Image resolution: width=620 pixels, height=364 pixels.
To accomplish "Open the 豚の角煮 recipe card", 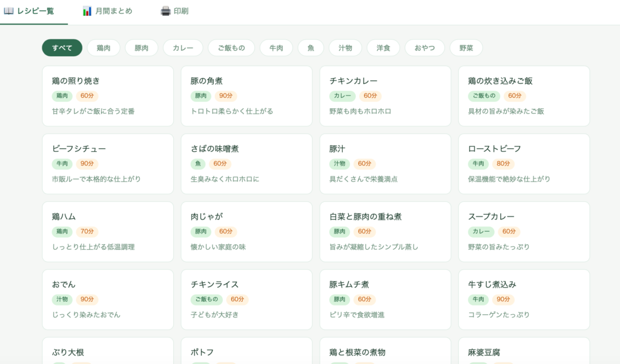I will click(246, 96).
